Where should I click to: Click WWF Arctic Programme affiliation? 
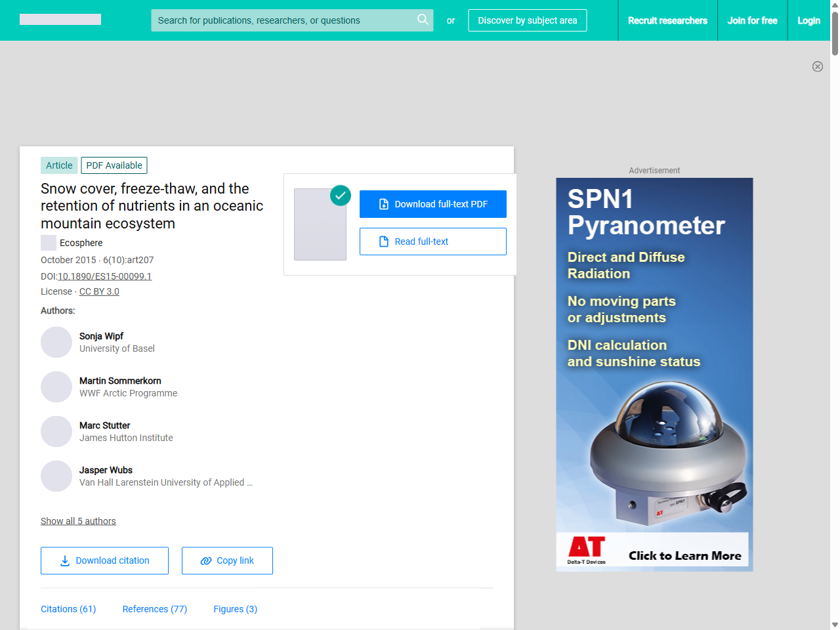[129, 393]
